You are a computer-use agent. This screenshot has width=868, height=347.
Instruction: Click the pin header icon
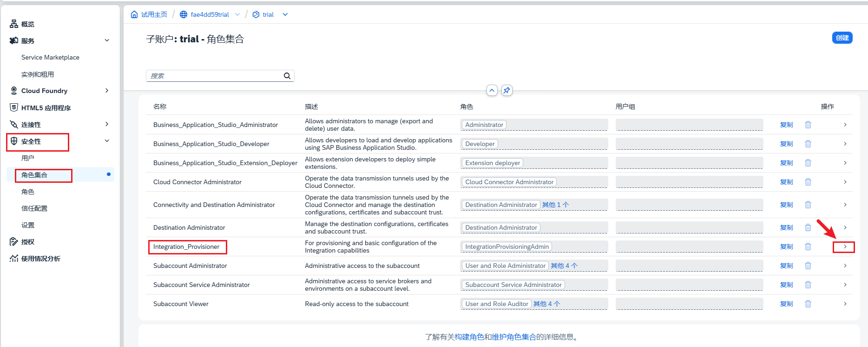point(507,90)
